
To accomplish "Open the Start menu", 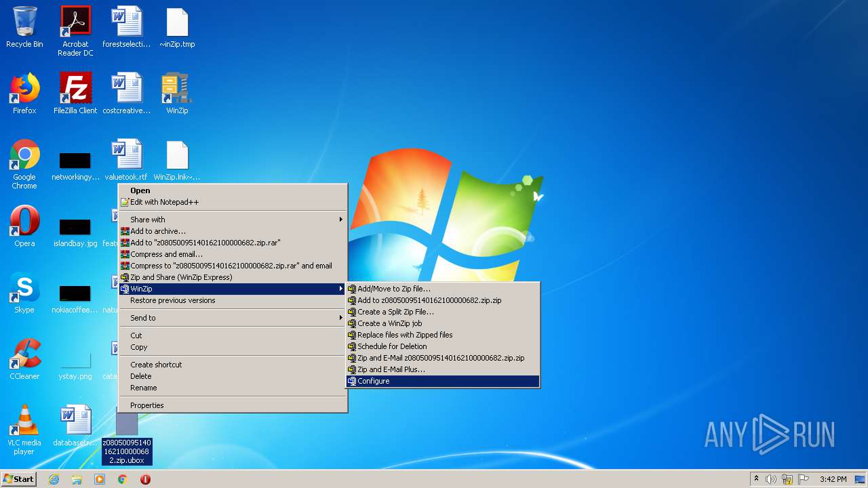I will tap(19, 479).
